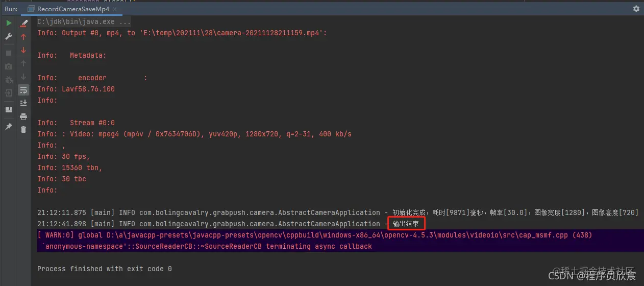
Task: Click the 'Info: encoder' line
Action: point(92,78)
